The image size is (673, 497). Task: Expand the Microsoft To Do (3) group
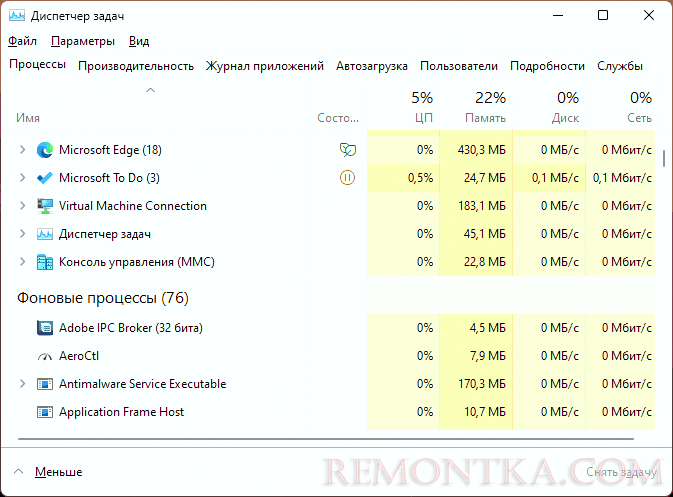click(22, 178)
